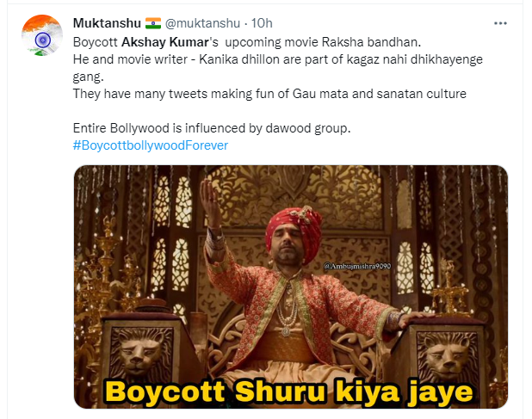Click the Indian flag emoji beside Muktanshu
The image size is (532, 419).
tap(153, 23)
